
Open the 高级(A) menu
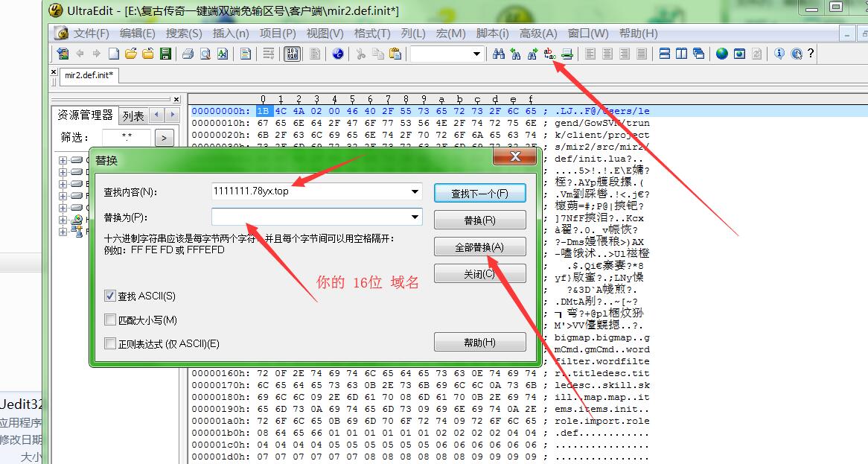(x=538, y=34)
